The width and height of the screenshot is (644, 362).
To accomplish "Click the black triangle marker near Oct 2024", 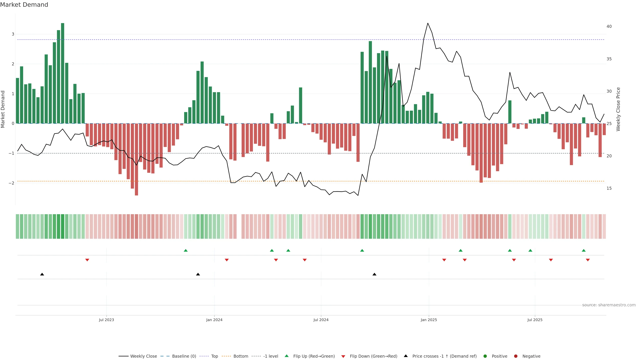I will coord(374,274).
